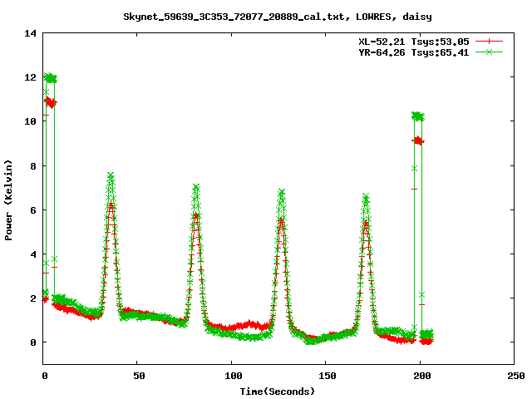
Task: Click the green peak near 35 seconds
Action: (x=111, y=175)
